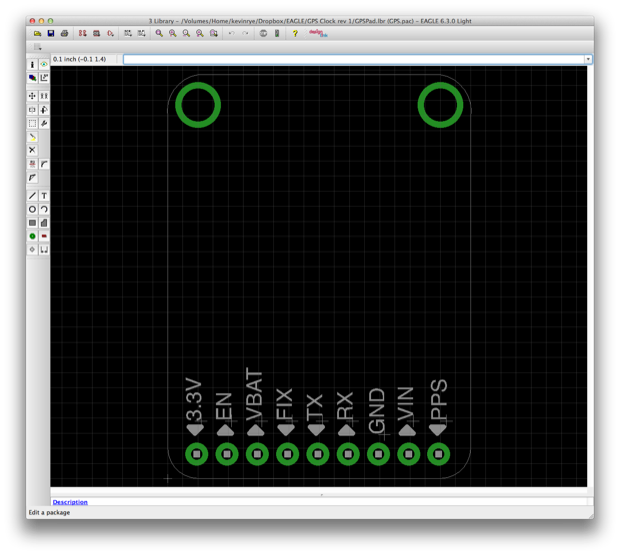Select the Info tool
620x555 pixels.
coord(32,64)
